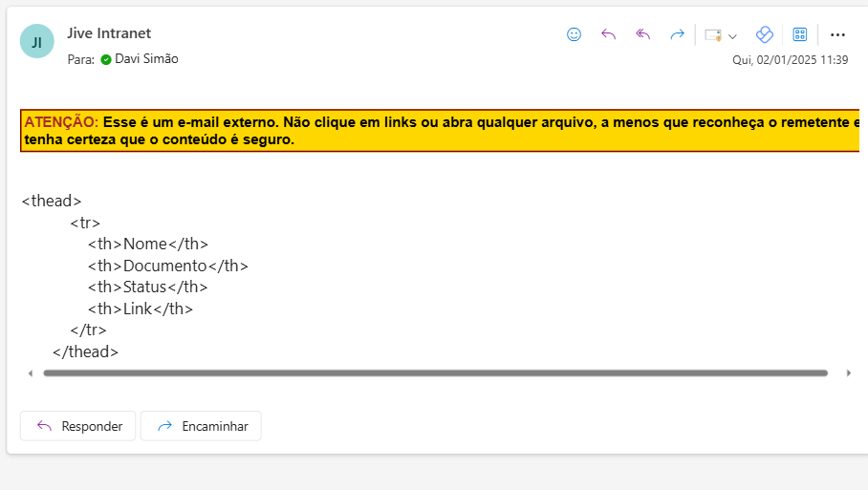868x490 pixels.
Task: Click the horizontal scrollbar track
Action: [x=436, y=373]
